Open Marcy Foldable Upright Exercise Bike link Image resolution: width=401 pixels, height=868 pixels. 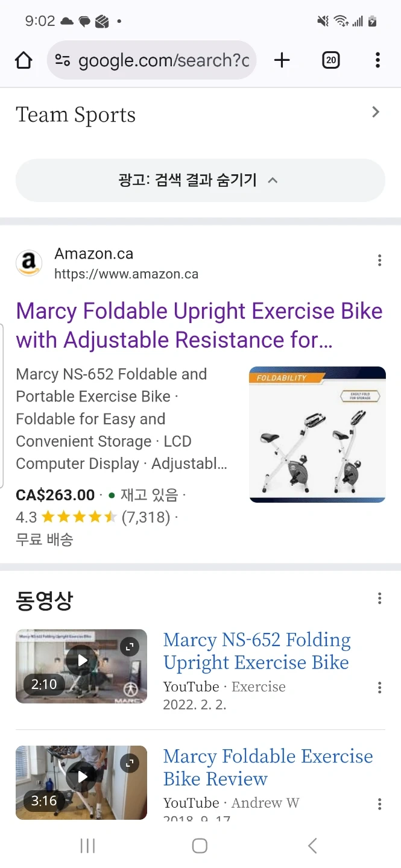[199, 325]
